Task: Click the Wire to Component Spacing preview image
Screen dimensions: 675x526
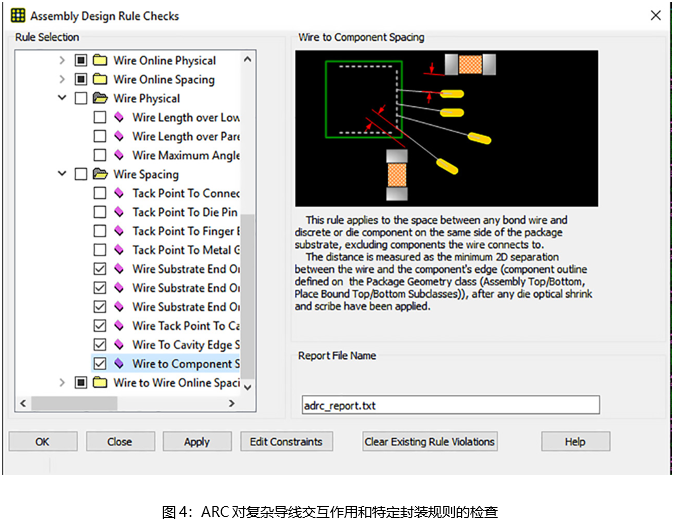Action: click(446, 128)
